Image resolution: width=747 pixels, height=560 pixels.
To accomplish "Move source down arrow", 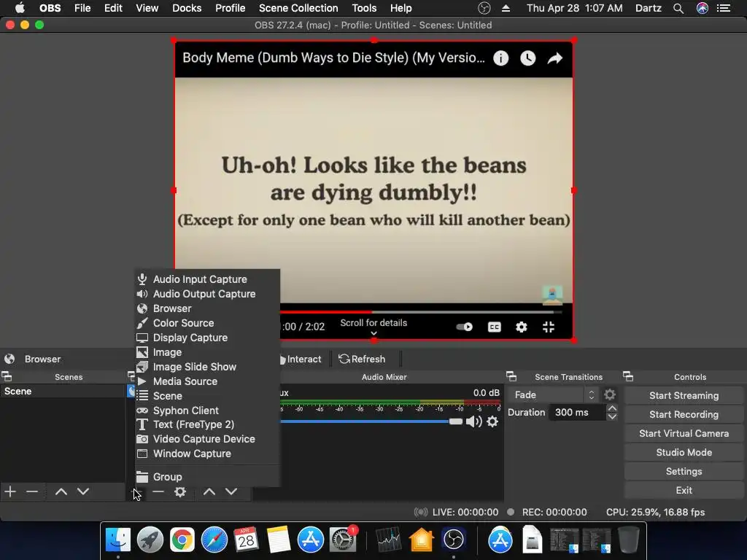I will pyautogui.click(x=231, y=491).
